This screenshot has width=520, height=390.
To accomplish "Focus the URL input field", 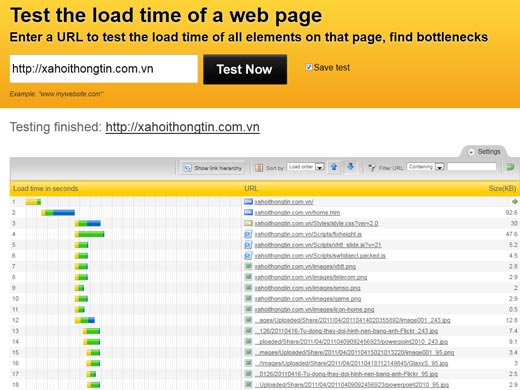I will click(104, 69).
